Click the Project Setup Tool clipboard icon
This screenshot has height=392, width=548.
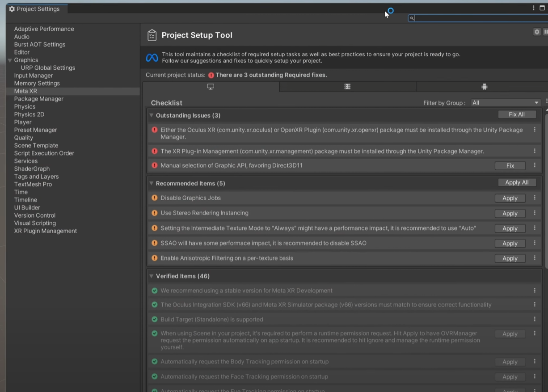pos(152,35)
